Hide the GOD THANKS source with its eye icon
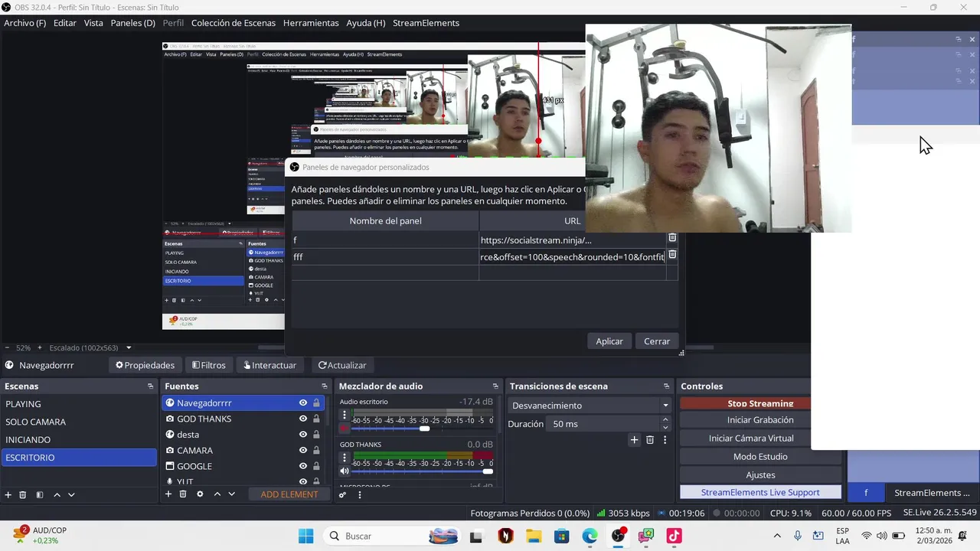Viewport: 980px width, 551px height. (303, 419)
